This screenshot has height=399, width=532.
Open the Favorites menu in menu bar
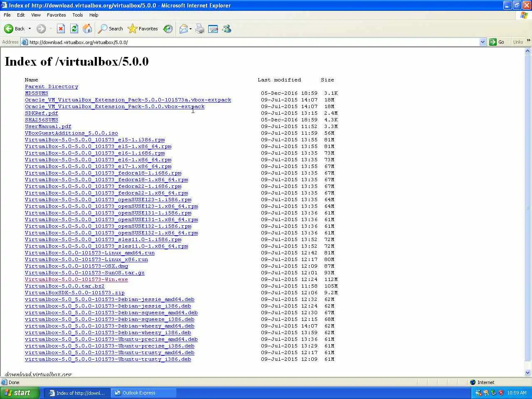point(56,15)
